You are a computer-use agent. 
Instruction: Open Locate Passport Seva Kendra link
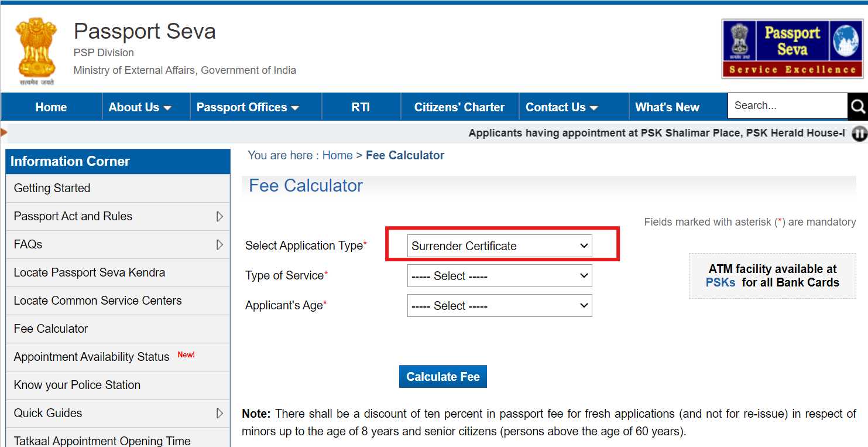(x=118, y=272)
